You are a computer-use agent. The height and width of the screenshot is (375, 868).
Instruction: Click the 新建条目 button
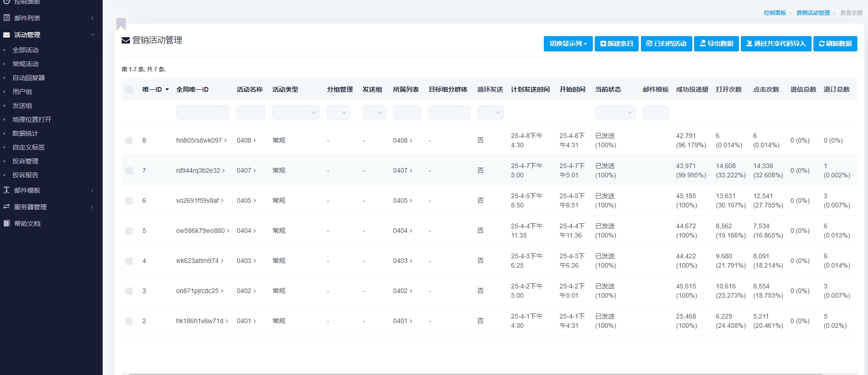[x=617, y=44]
